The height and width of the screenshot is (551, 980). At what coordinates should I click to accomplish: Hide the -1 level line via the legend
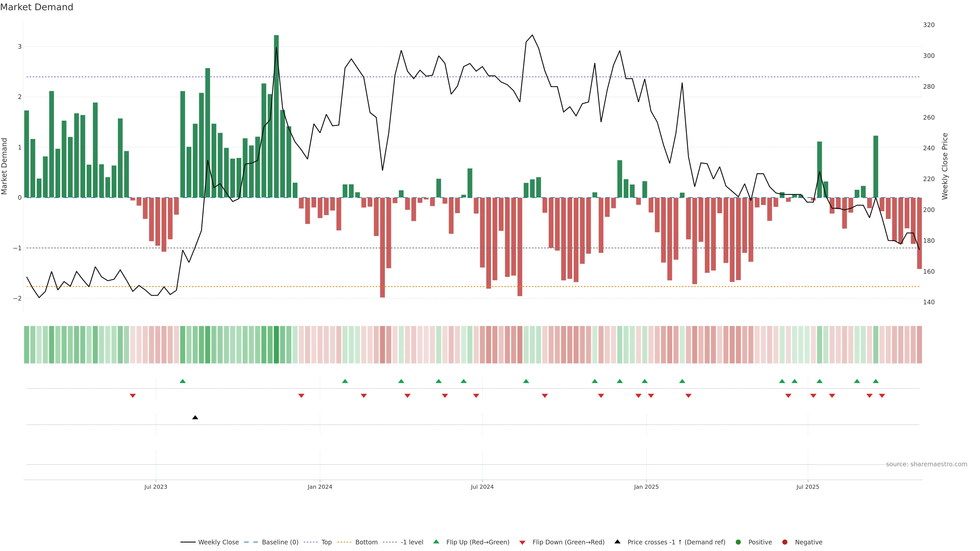tap(412, 542)
